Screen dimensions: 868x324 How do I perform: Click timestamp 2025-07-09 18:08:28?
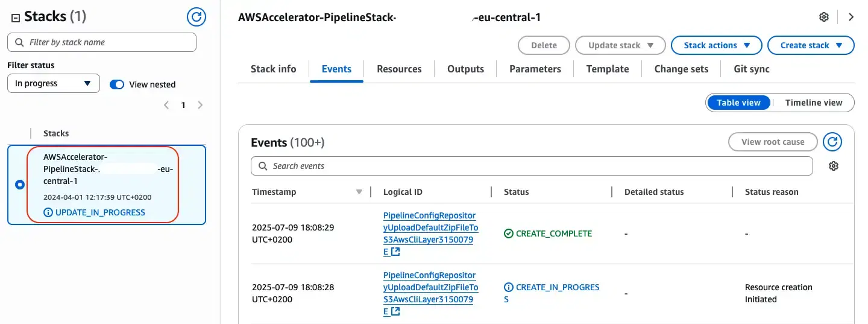point(293,293)
